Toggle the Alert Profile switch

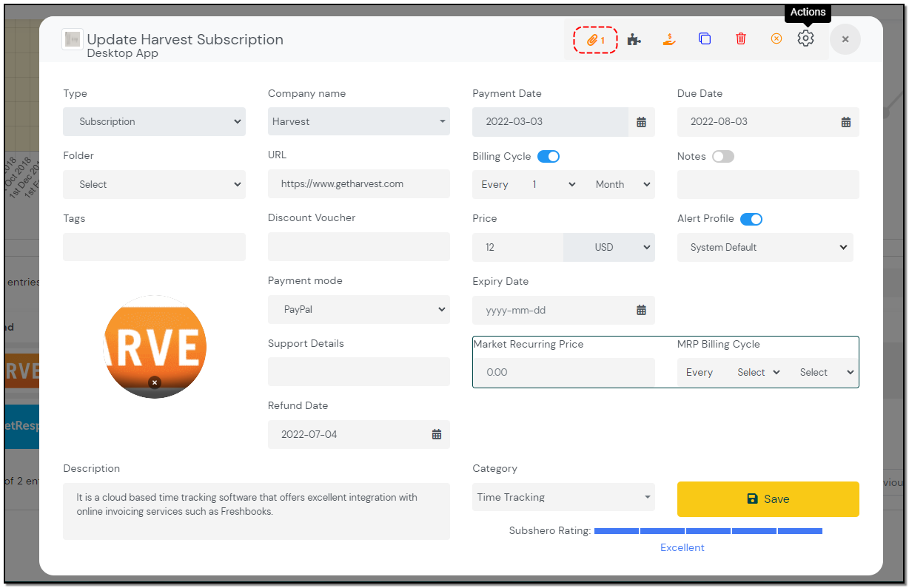pyautogui.click(x=751, y=219)
